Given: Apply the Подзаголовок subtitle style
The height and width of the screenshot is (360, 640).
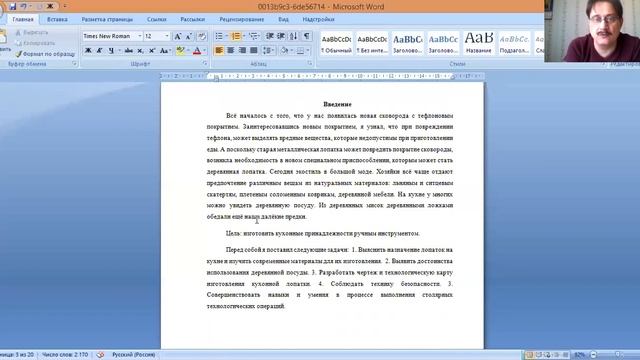Looking at the screenshot, I should [514, 44].
